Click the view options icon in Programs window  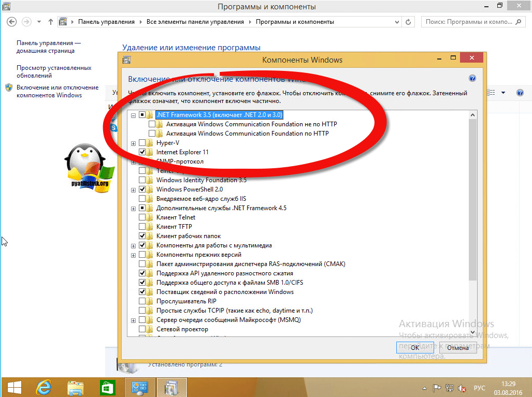point(491,93)
